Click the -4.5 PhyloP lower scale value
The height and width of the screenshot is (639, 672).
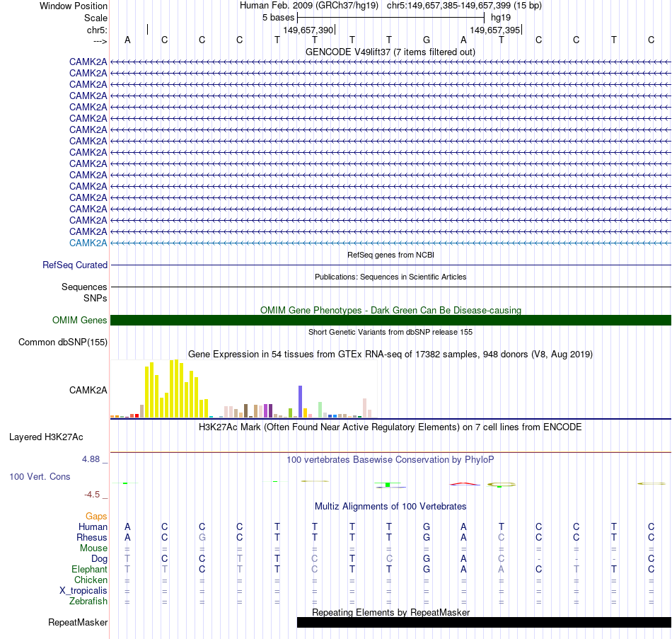pos(92,495)
